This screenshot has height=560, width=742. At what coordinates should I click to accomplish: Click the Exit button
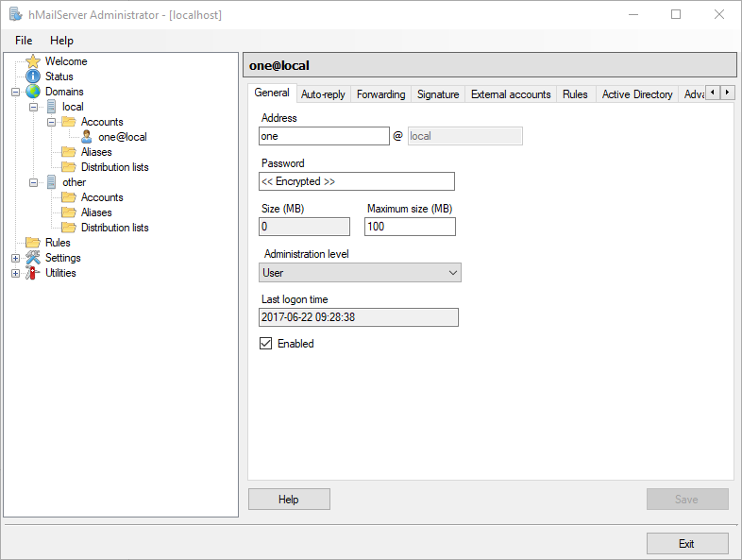[x=687, y=543]
